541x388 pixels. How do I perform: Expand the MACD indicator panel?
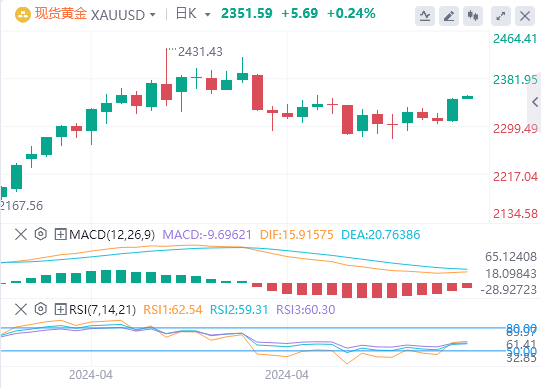pyautogui.click(x=60, y=235)
